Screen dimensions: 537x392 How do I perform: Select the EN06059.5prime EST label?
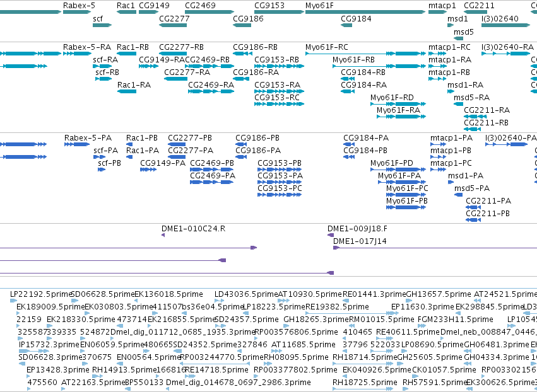pos(112,345)
